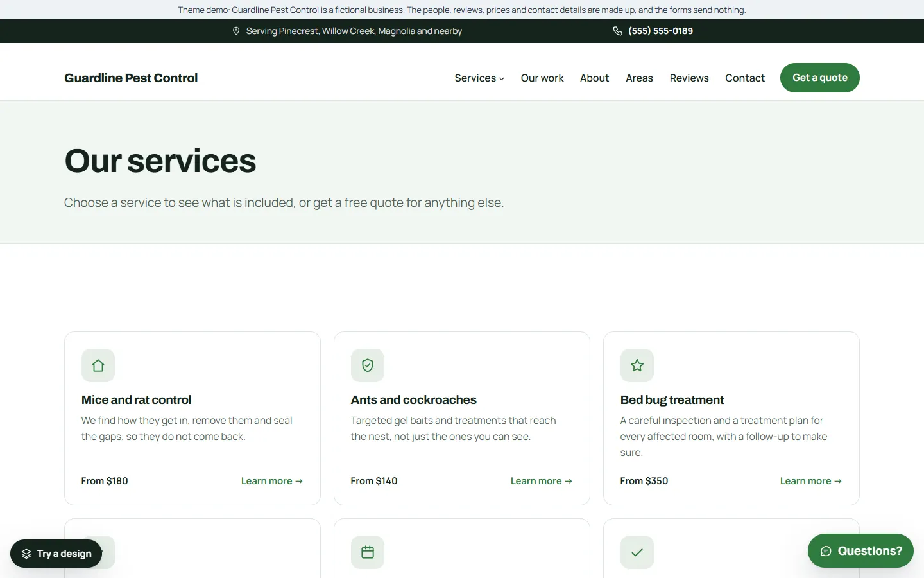
Task: Click the theme demo disclaimer text
Action: tap(462, 10)
